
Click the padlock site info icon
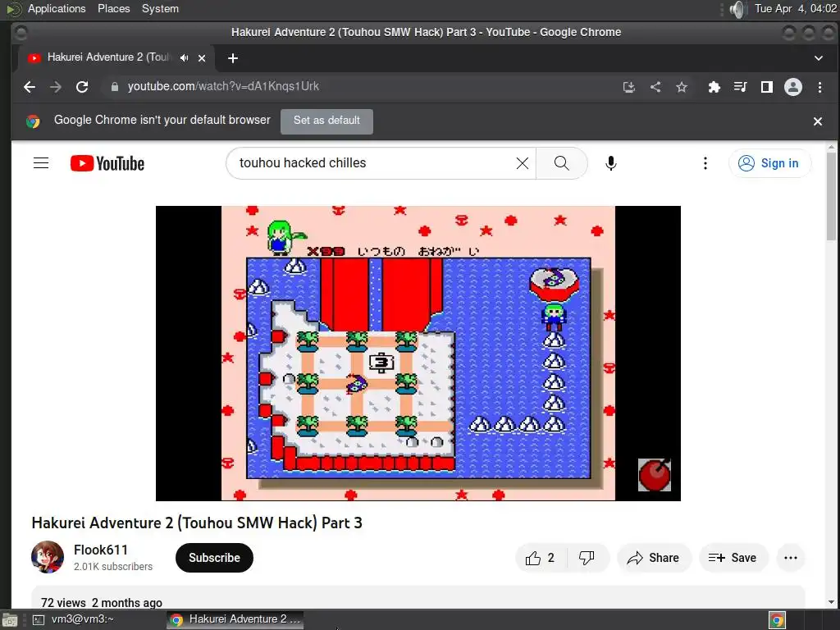click(115, 87)
